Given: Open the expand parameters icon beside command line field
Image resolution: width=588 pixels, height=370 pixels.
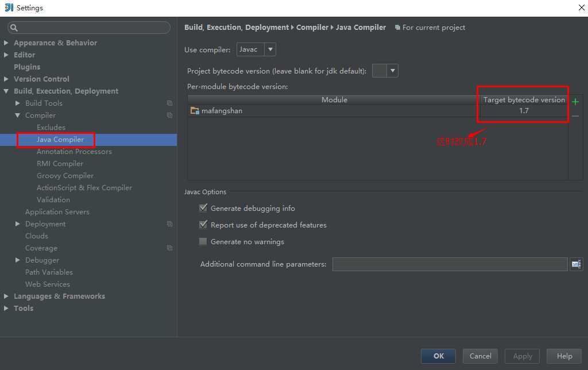Looking at the screenshot, I should point(577,264).
